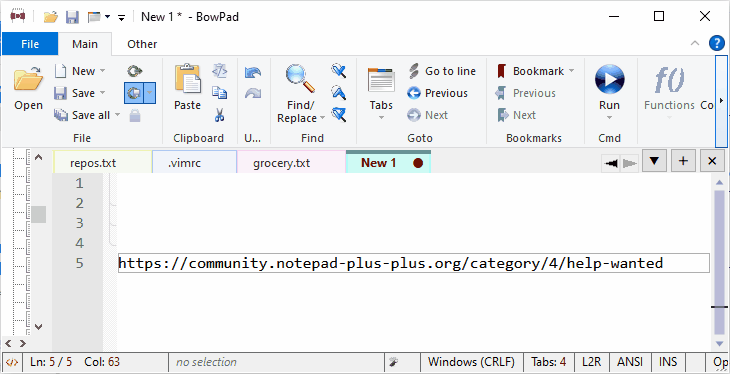Expand the Bookmark dropdown arrow

pos(571,71)
